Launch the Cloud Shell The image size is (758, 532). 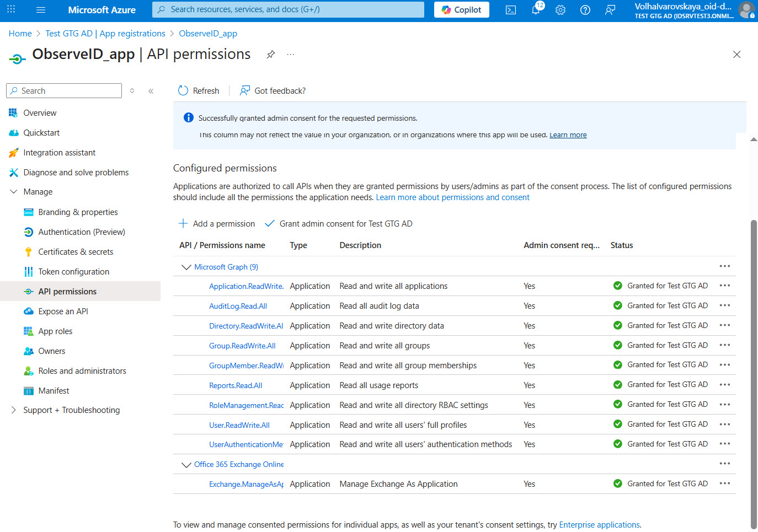(x=510, y=9)
